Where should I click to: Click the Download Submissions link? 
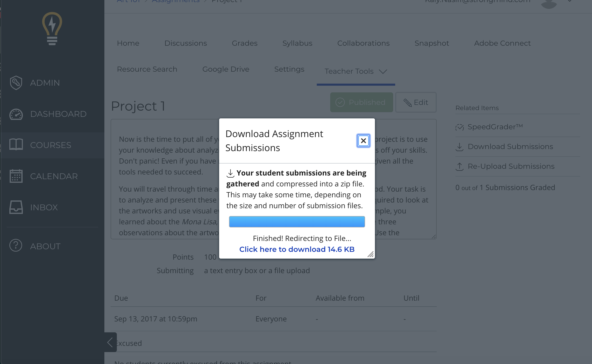point(510,147)
